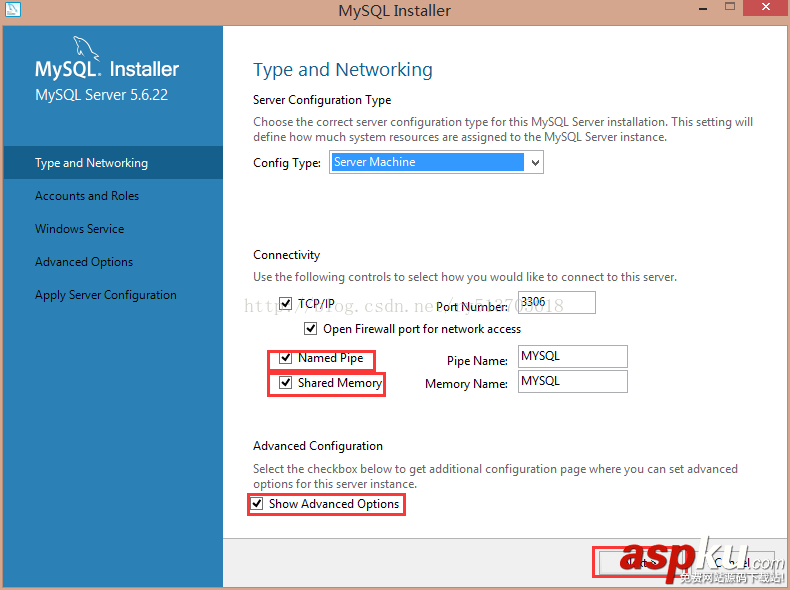Click the Server Configuration Type label

tap(322, 100)
